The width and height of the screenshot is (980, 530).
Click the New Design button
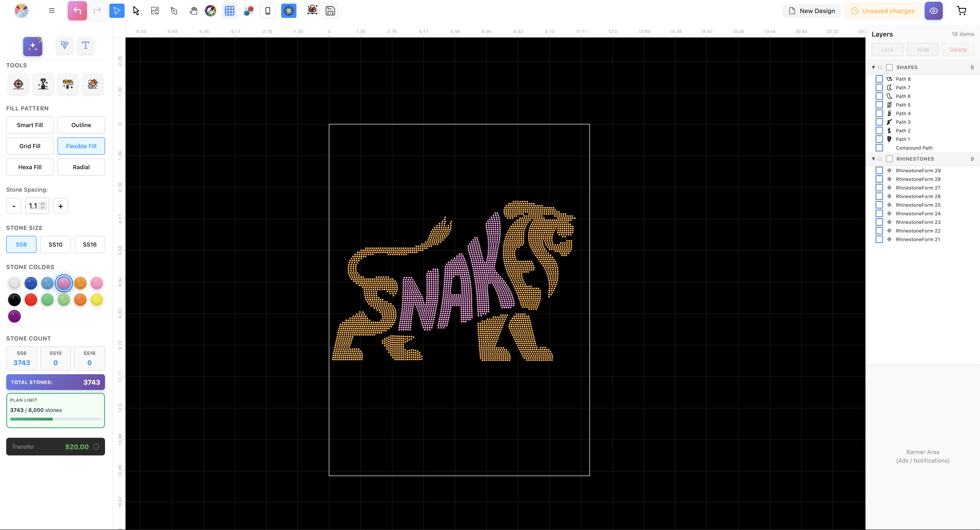coord(812,11)
